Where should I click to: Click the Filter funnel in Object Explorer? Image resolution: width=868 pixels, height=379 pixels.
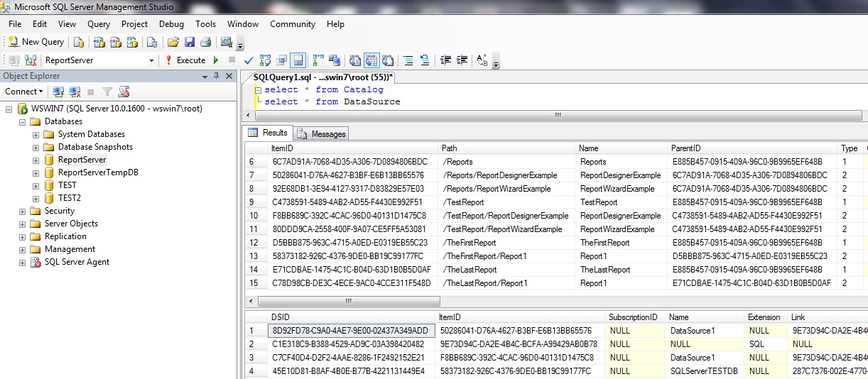pyautogui.click(x=107, y=92)
